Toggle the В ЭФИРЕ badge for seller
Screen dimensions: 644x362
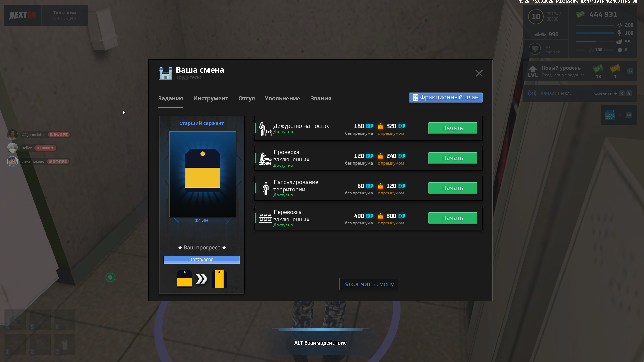click(45, 148)
